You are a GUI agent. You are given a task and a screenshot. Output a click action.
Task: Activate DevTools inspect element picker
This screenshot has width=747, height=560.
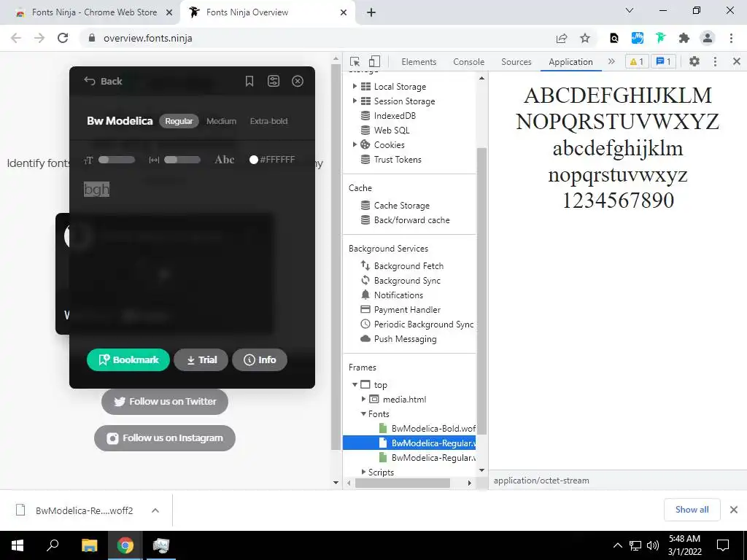355,61
